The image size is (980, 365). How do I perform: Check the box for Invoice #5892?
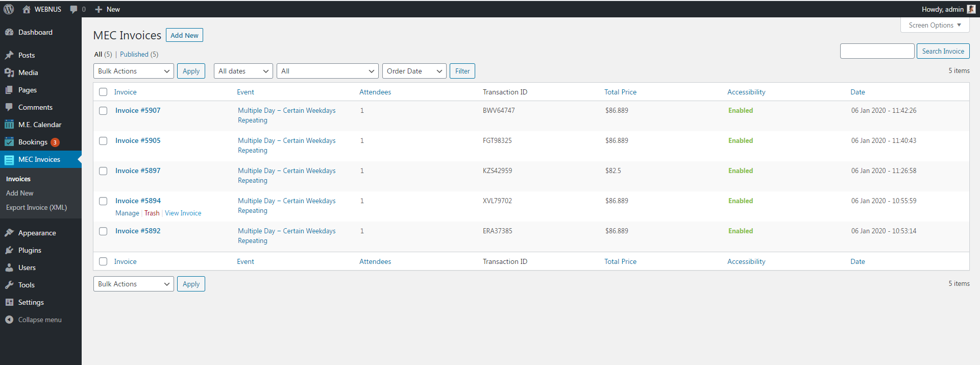click(103, 231)
